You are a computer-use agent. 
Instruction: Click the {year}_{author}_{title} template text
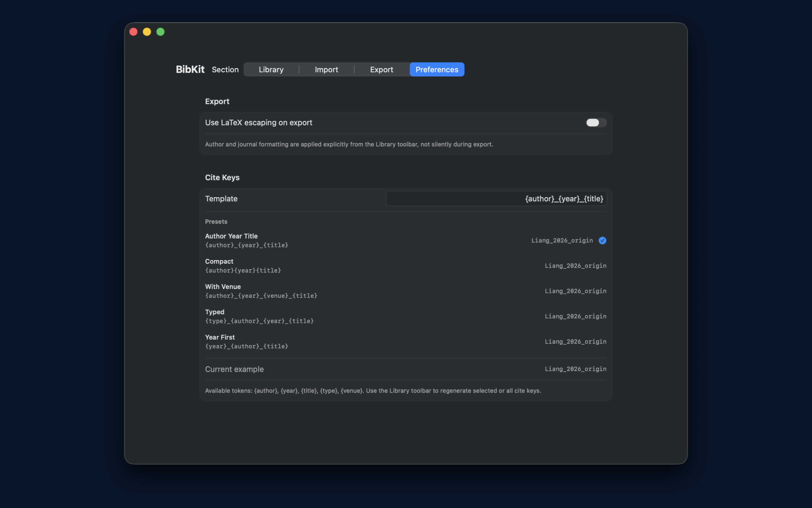[247, 346]
